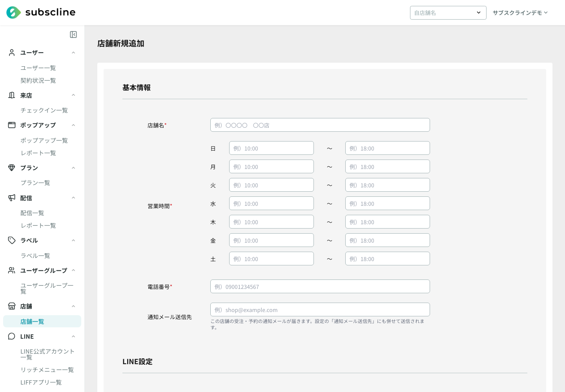
Task: Open レポート一覧 under ポップアップ
Action: pyautogui.click(x=38, y=153)
